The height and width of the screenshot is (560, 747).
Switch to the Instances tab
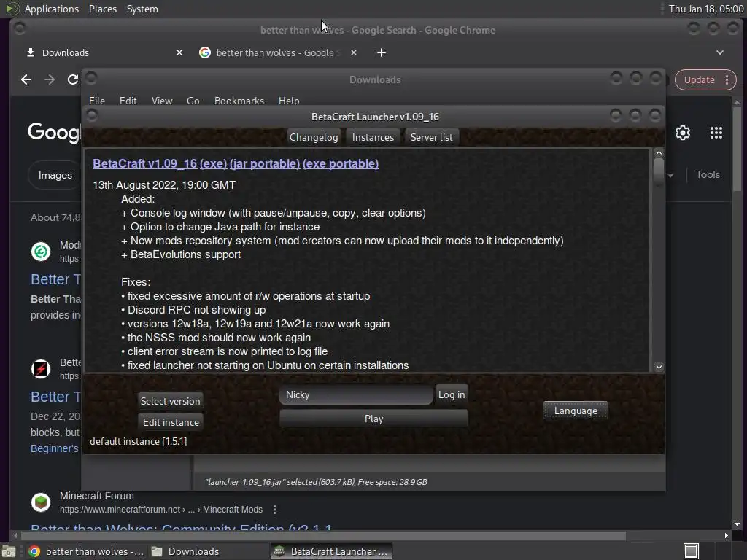(373, 137)
